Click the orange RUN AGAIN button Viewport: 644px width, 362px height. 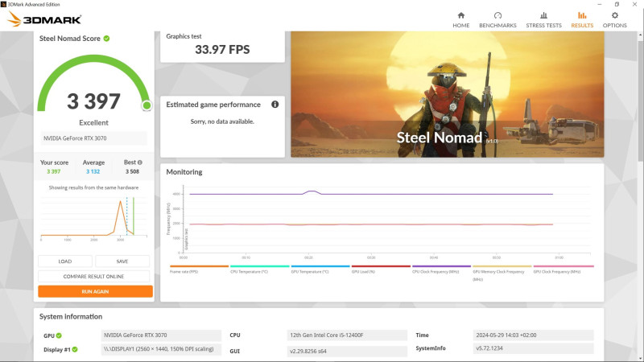95,291
